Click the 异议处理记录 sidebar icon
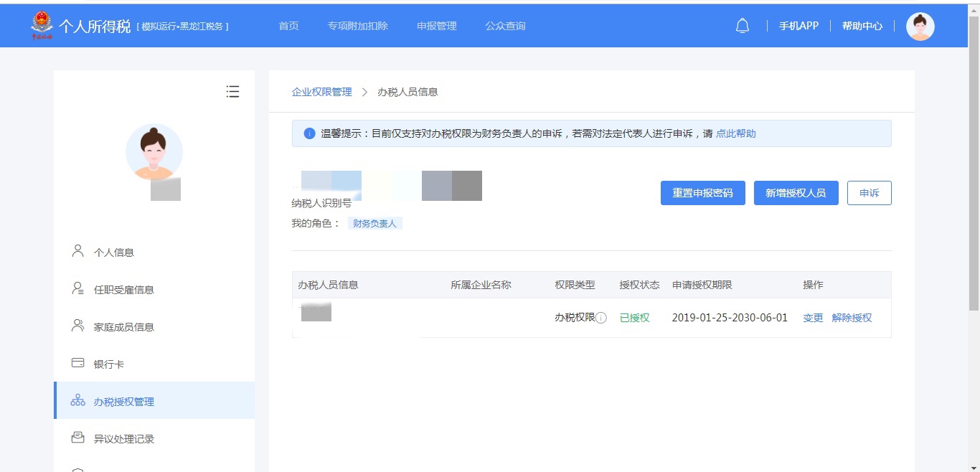 [x=78, y=438]
